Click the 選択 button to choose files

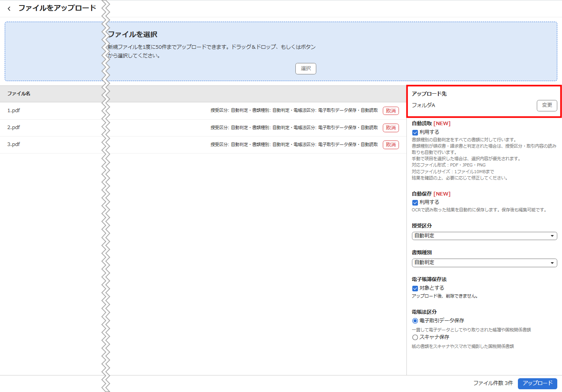[306, 68]
